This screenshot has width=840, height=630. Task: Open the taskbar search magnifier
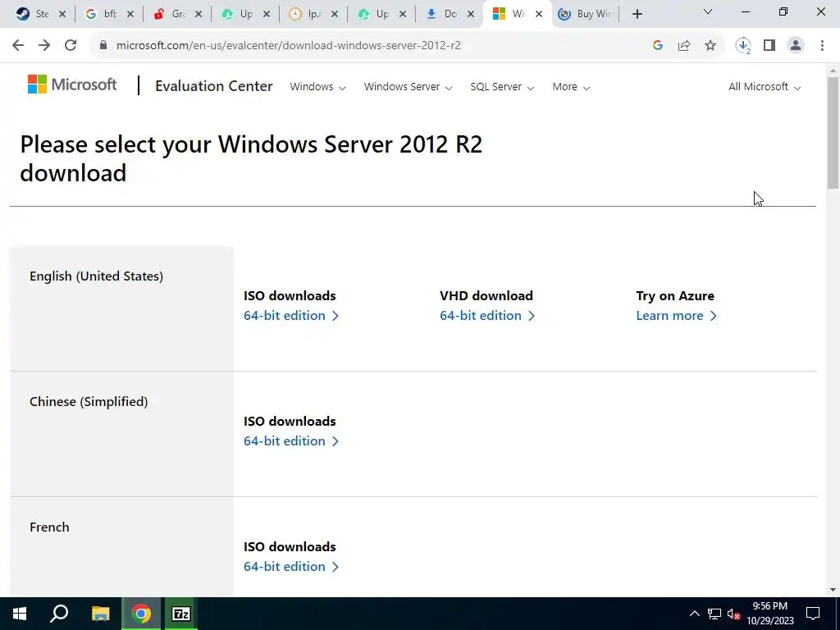coord(59,614)
